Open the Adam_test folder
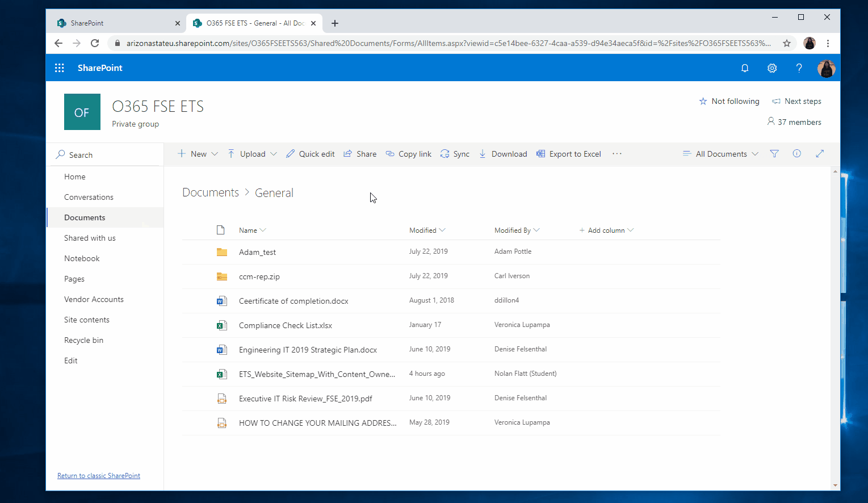This screenshot has width=868, height=503. (257, 252)
